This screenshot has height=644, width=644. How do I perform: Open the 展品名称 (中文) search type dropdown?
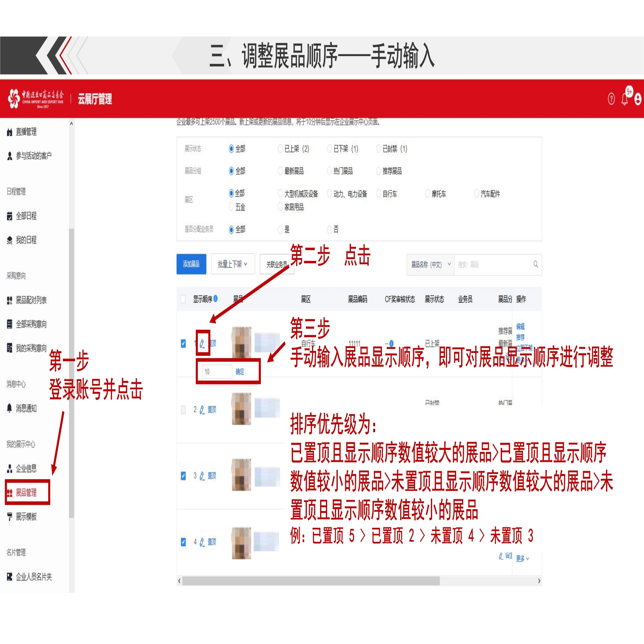(x=431, y=264)
